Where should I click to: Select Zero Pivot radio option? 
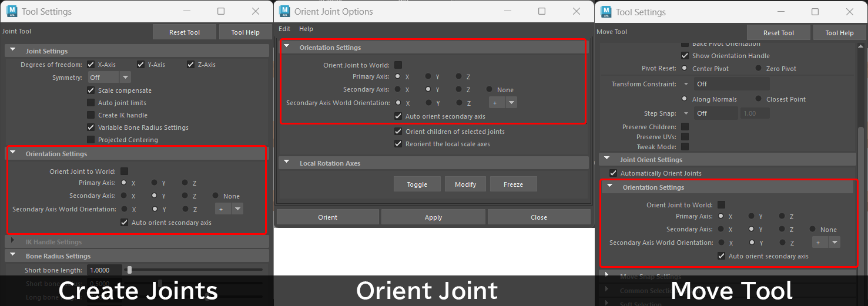(x=758, y=69)
